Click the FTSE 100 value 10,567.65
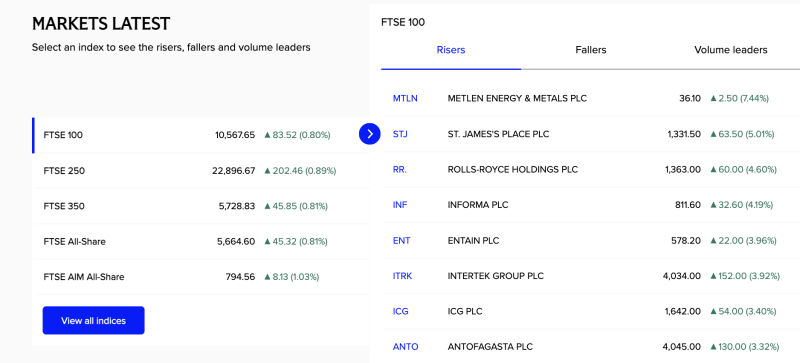This screenshot has height=363, width=800. (235, 135)
